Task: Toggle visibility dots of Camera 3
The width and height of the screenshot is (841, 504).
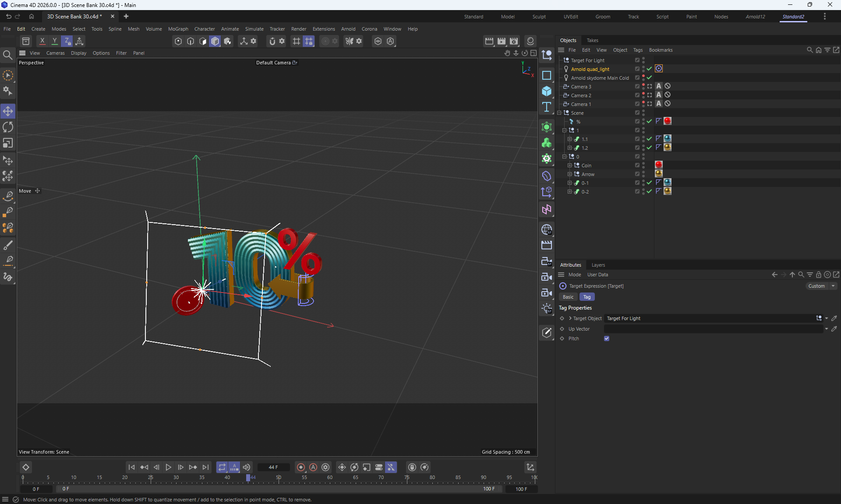Action: point(643,87)
